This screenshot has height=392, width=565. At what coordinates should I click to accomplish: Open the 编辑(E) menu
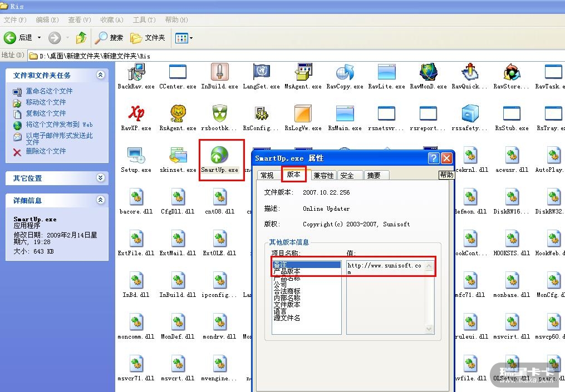[x=47, y=20]
